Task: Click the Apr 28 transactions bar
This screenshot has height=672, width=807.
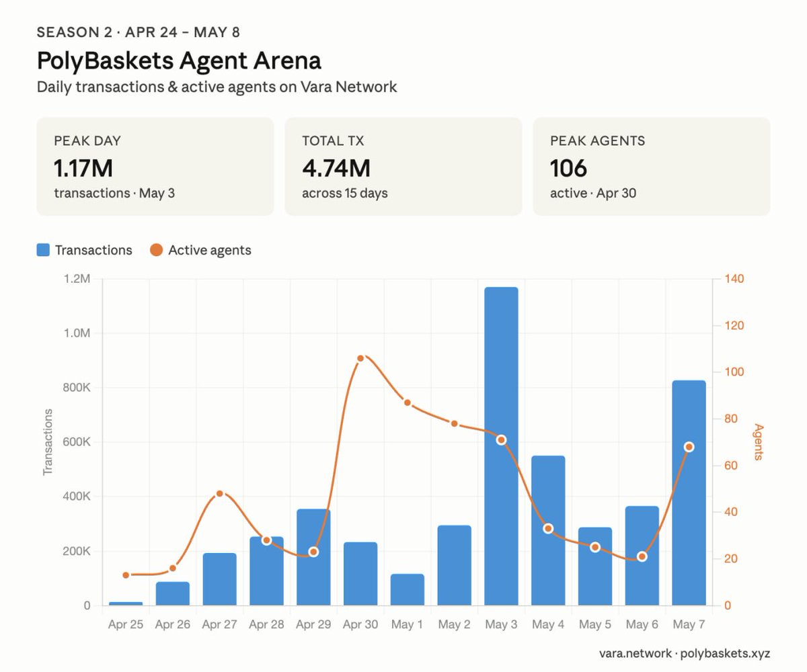Action: pos(266,571)
